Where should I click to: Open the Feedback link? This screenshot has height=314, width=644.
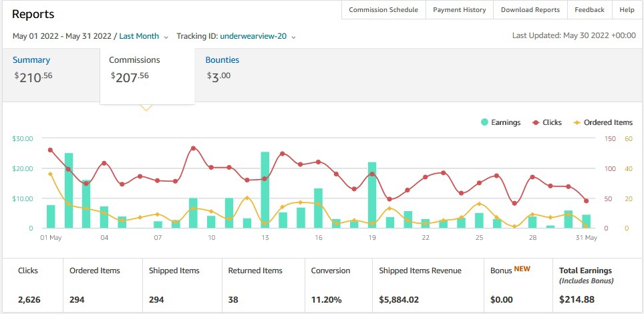tap(589, 9)
